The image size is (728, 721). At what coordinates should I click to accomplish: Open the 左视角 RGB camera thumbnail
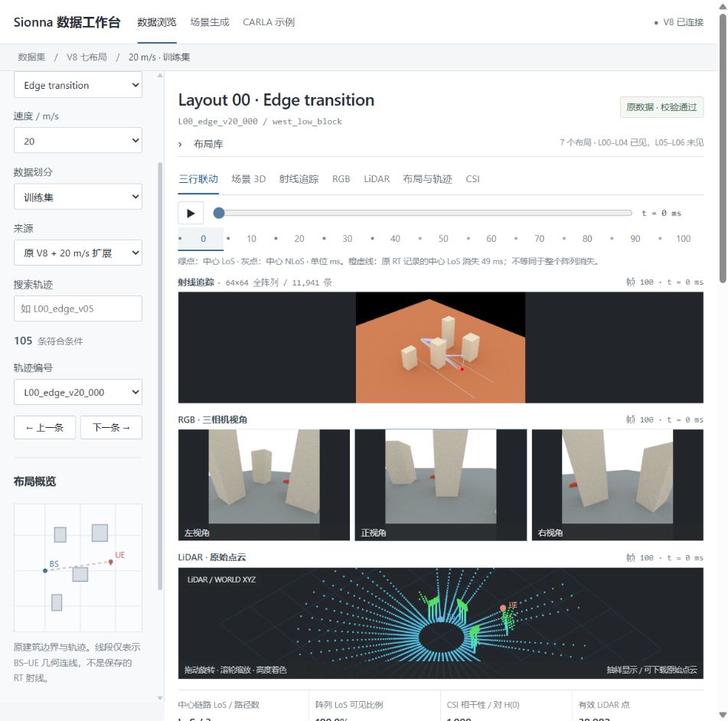point(263,484)
